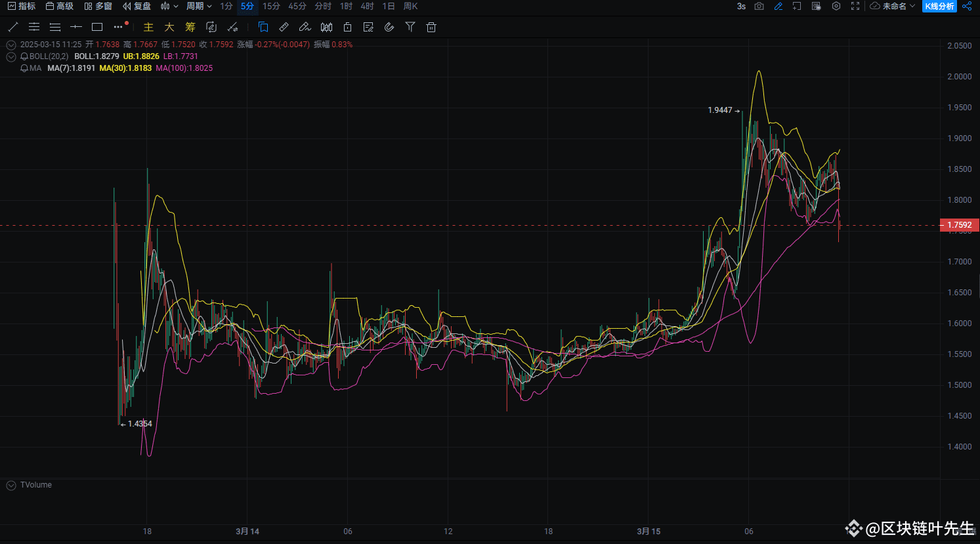Delete drawings with the trash icon
Screen dimensions: 980x544
(x=431, y=27)
